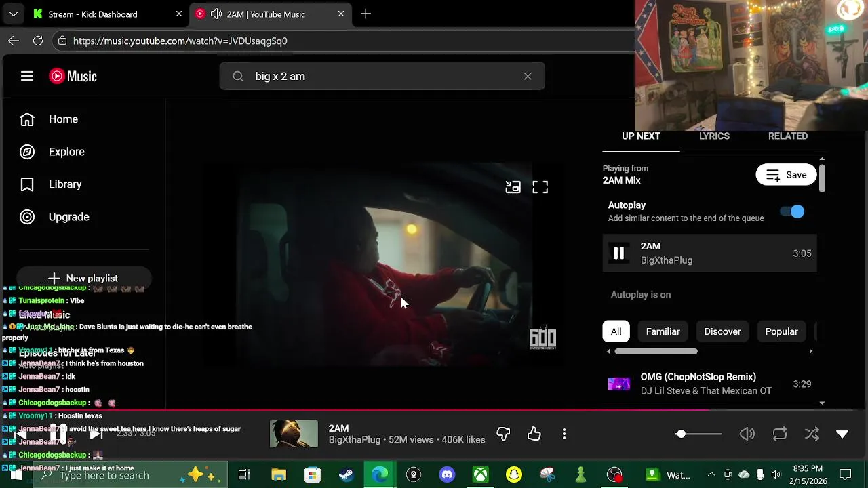Open more actions three-dot menu

point(564,434)
